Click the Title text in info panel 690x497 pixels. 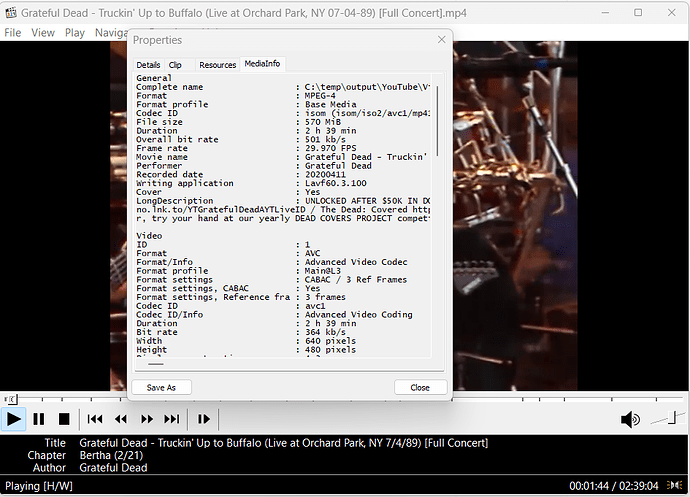click(x=284, y=443)
